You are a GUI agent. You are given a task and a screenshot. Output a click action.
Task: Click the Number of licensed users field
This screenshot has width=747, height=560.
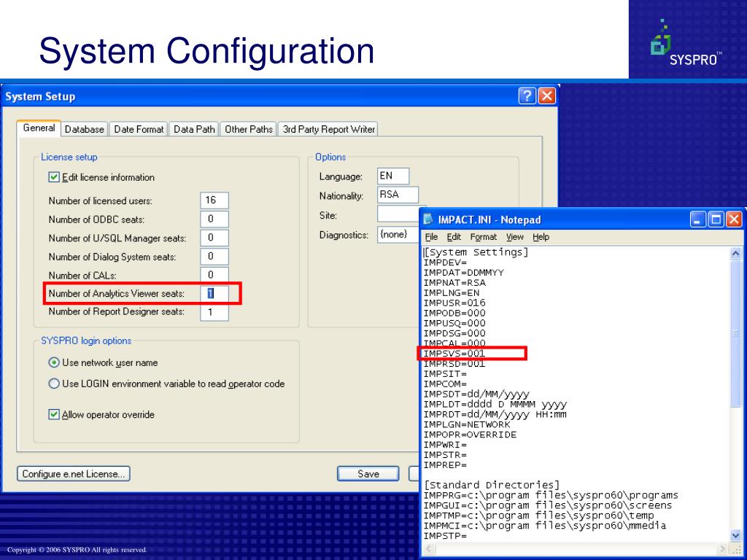[x=214, y=201]
